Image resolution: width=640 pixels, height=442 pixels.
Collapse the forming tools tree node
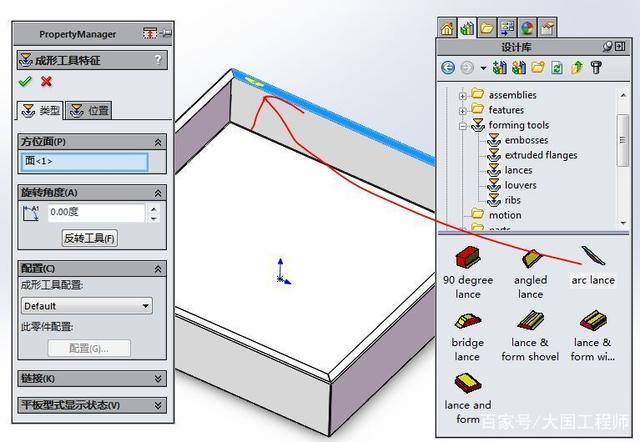pos(462,126)
